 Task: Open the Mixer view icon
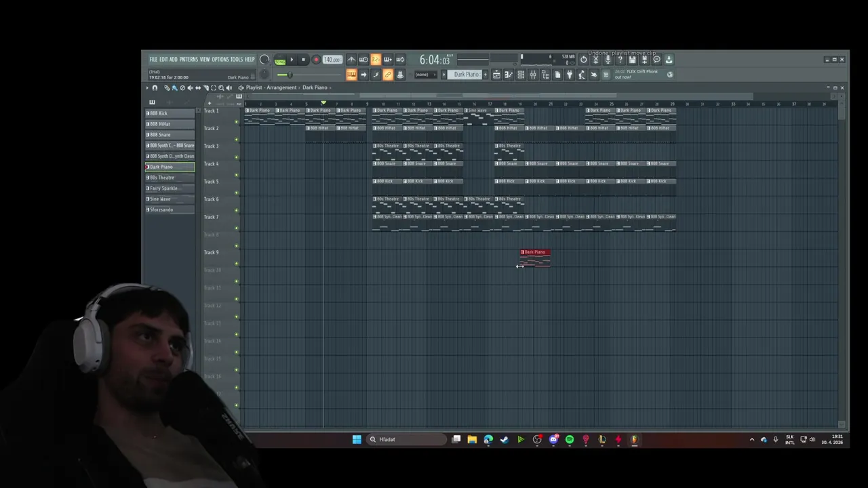[533, 75]
